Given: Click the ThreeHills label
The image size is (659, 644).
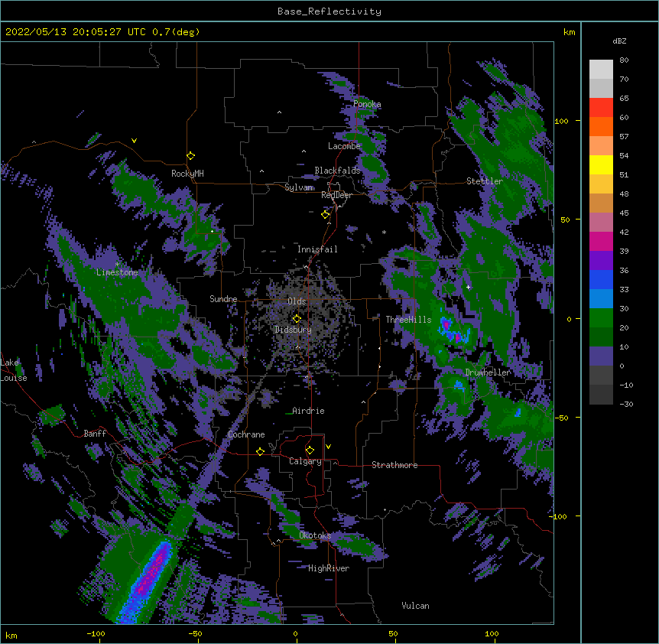Looking at the screenshot, I should [408, 320].
